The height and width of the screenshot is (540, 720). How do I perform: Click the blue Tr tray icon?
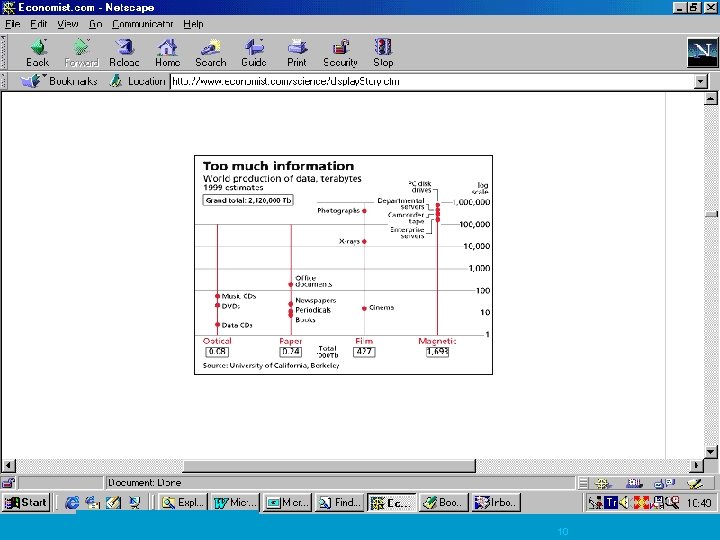pos(611,503)
